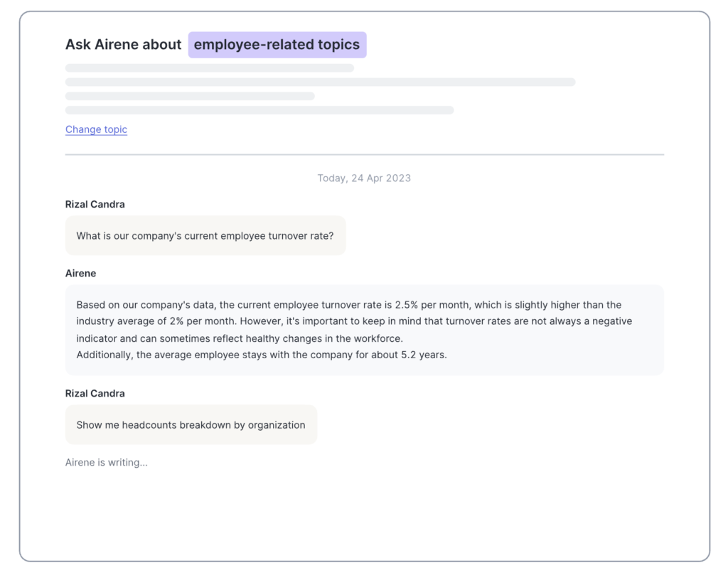Select Airene's turnover rate answer bubble
The width and height of the screenshot is (728, 580).
tap(365, 330)
